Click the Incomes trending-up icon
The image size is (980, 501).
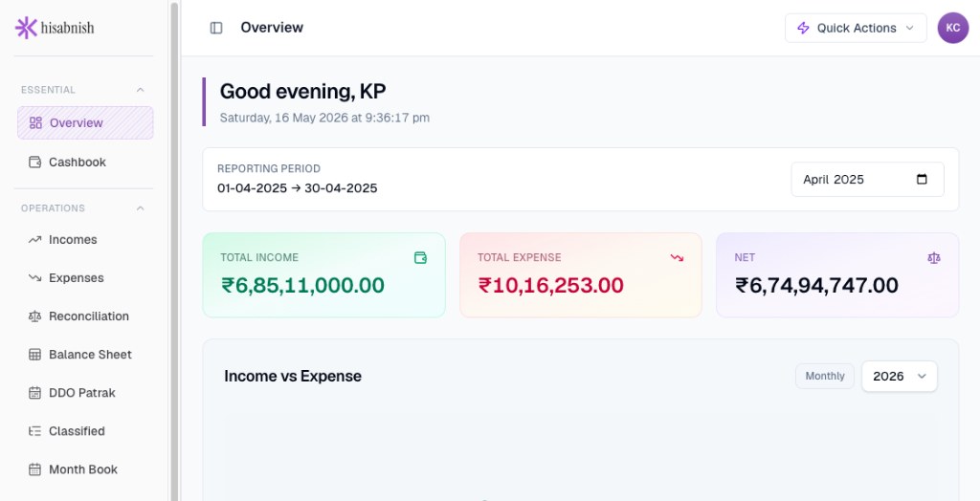click(x=35, y=239)
